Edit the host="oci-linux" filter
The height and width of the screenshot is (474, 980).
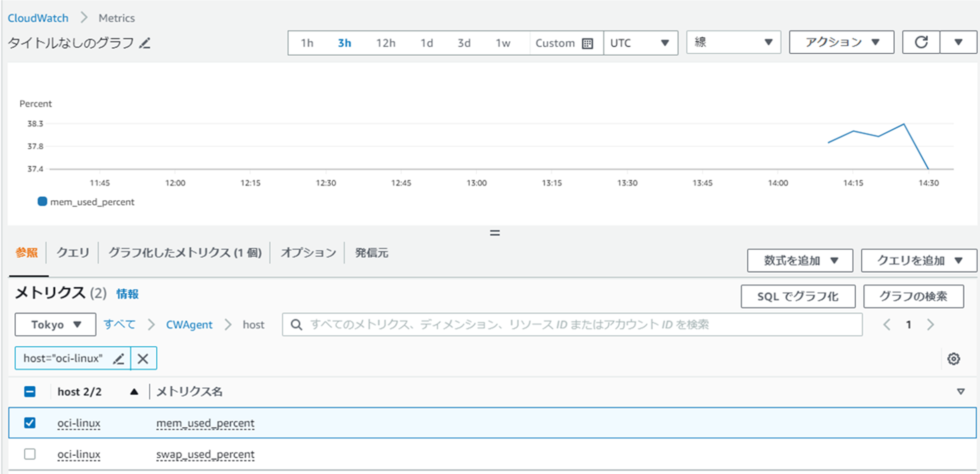point(118,359)
